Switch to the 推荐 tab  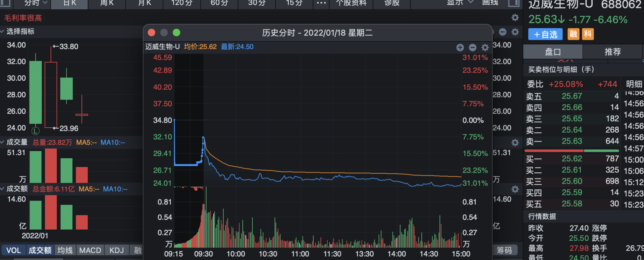coord(612,52)
